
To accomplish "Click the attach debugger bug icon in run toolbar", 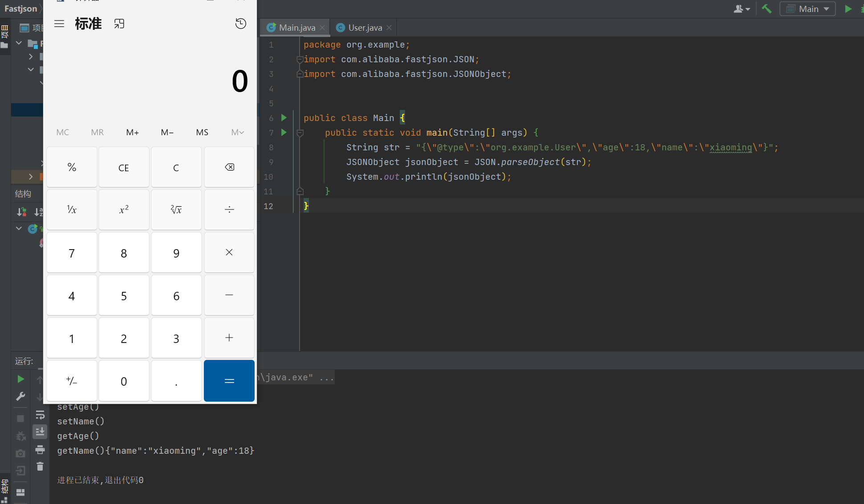I will click(20, 436).
